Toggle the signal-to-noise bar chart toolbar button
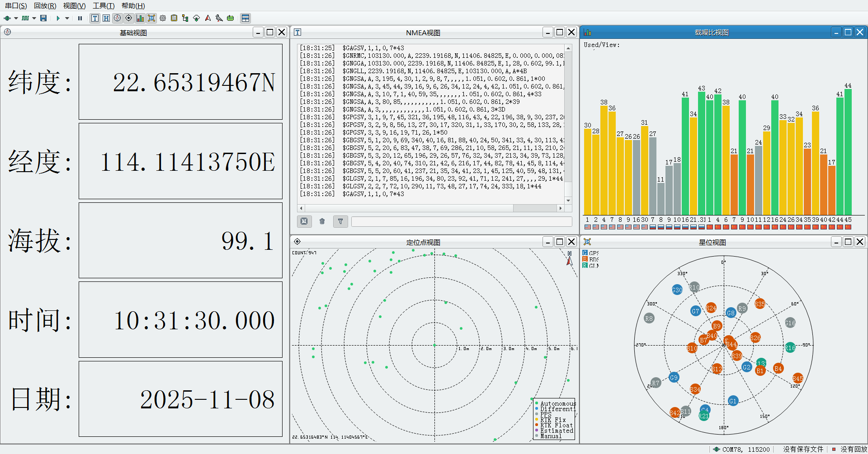868x454 pixels. [140, 18]
